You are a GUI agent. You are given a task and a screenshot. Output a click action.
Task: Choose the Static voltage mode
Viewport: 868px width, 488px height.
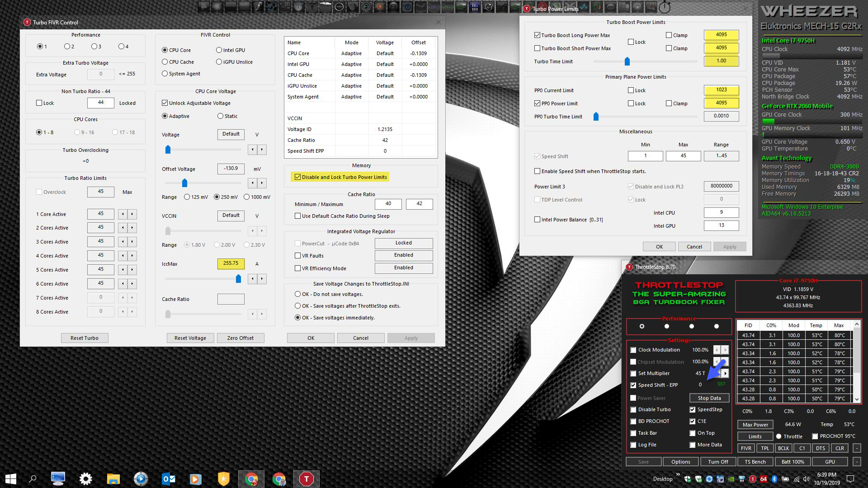point(221,116)
